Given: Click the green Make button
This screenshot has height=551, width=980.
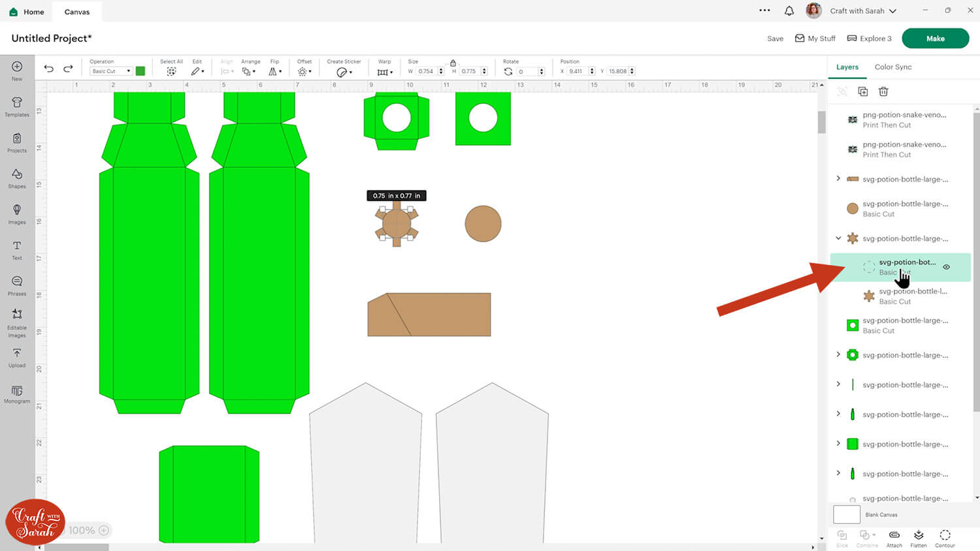Looking at the screenshot, I should click(935, 39).
